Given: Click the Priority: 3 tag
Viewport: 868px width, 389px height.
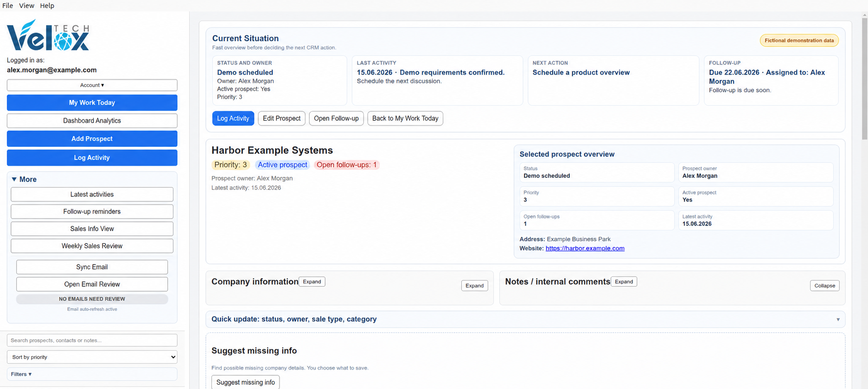Looking at the screenshot, I should point(230,165).
